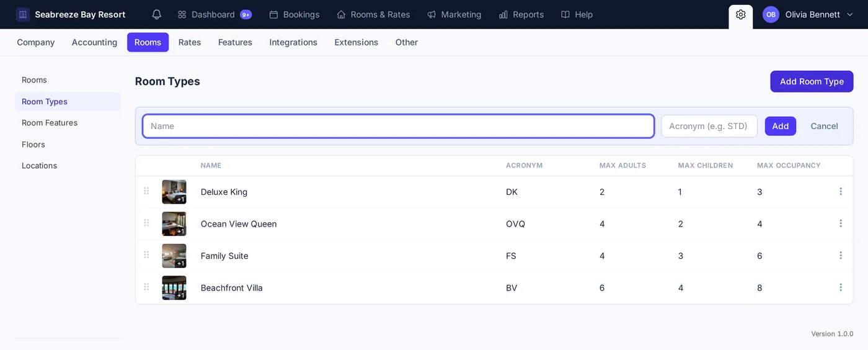
Task: Open the more-options menu for Deluxe King
Action: click(x=841, y=191)
